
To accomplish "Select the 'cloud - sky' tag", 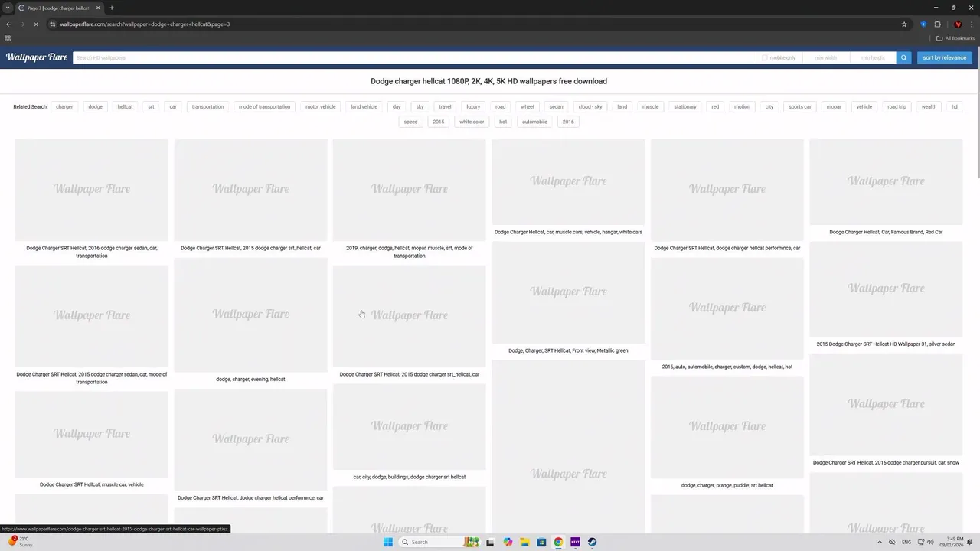I will point(590,106).
